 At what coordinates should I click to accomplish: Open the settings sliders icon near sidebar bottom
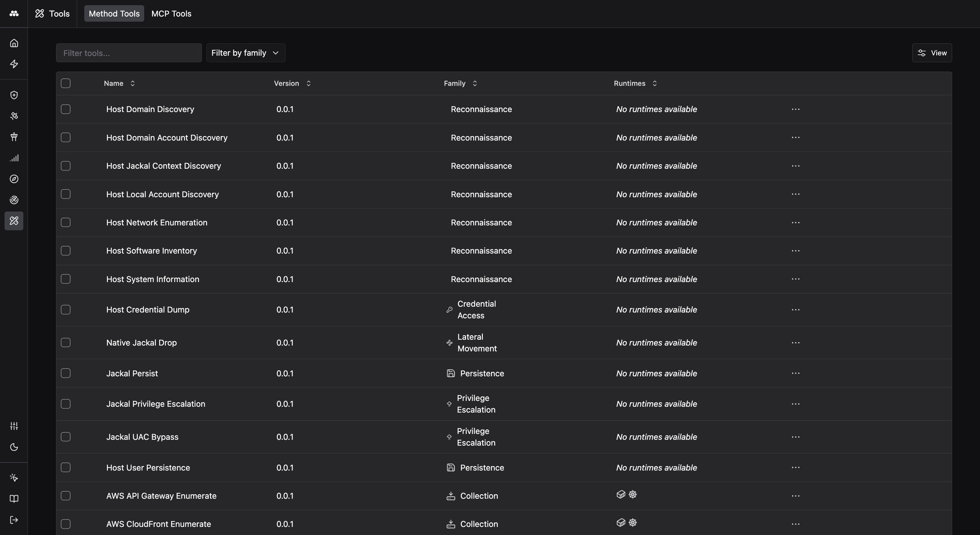pyautogui.click(x=14, y=426)
